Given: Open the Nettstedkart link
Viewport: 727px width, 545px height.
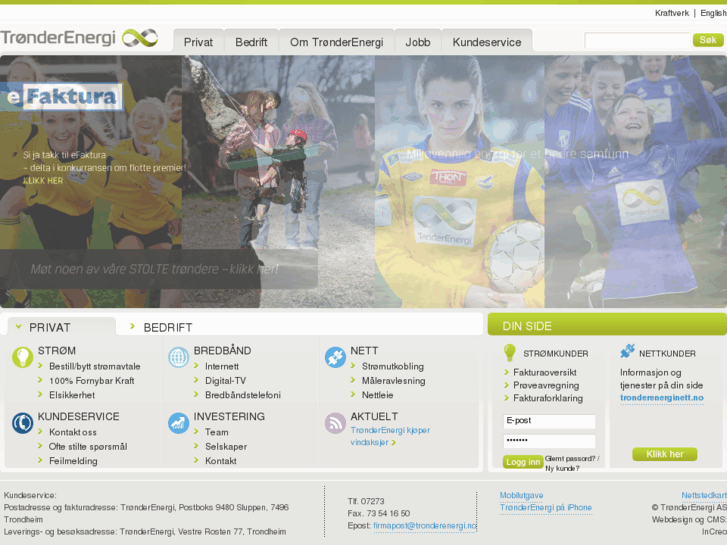Looking at the screenshot, I should click(x=704, y=495).
